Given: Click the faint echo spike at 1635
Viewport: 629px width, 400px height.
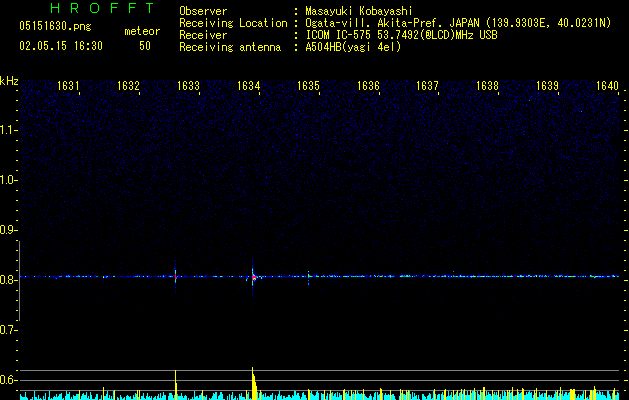Looking at the screenshot, I should point(308,277).
